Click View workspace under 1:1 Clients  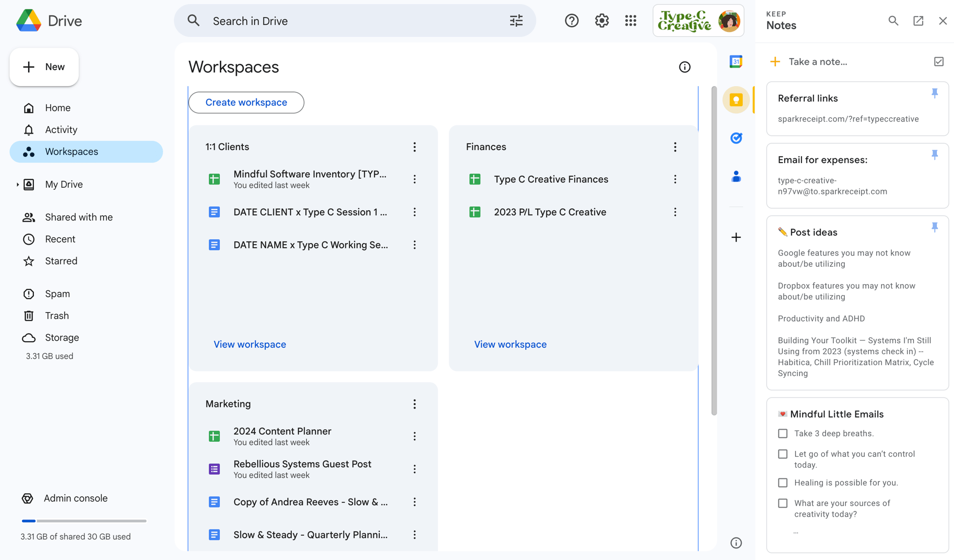249,344
